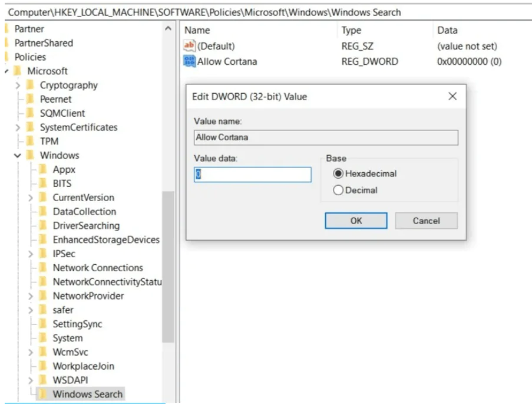Click the (Default) string value icon
This screenshot has height=404, width=532.
(x=189, y=46)
